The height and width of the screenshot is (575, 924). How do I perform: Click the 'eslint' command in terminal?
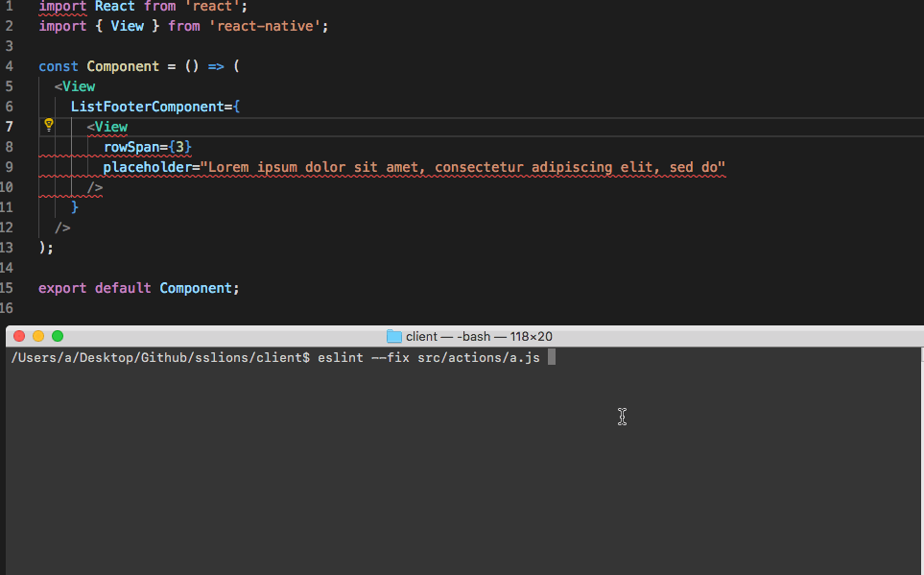(x=341, y=357)
